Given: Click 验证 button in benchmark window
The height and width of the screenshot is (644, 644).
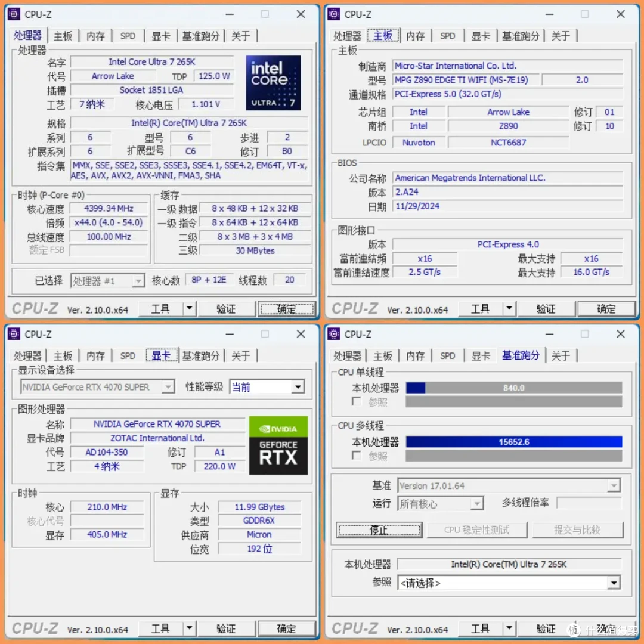Looking at the screenshot, I should point(546,628).
